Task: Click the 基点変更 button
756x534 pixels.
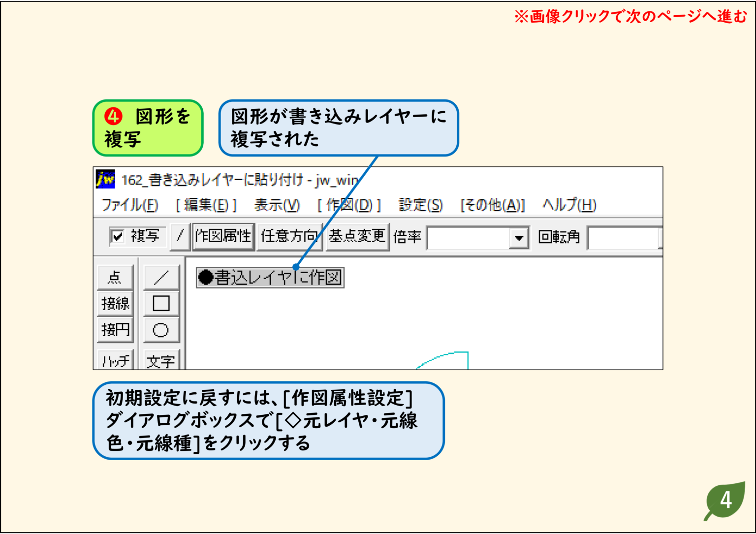Action: (356, 236)
